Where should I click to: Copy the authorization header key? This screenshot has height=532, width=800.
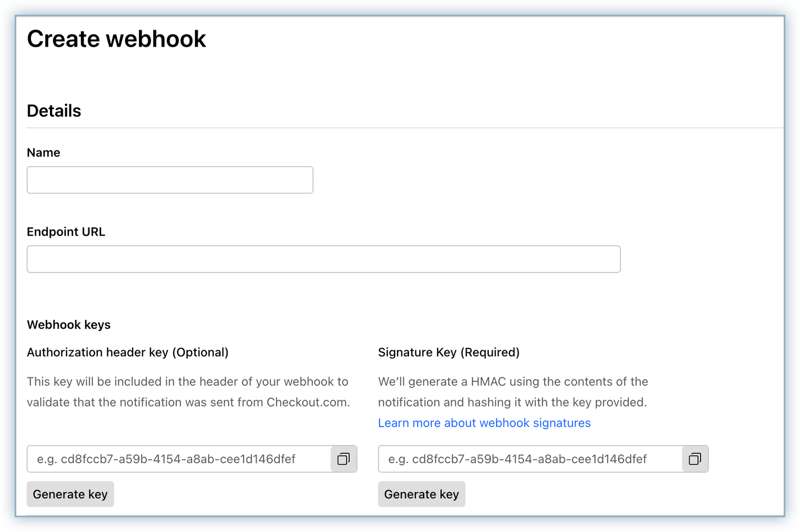[343, 459]
